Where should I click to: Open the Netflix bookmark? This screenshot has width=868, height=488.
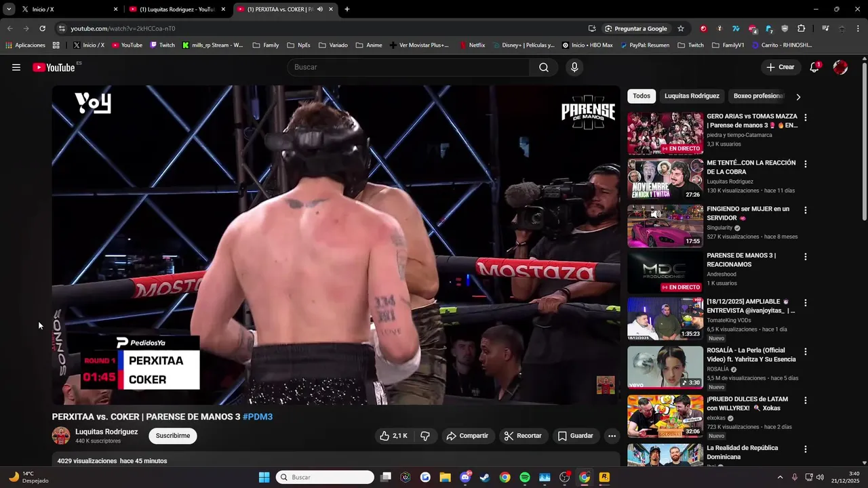tap(472, 45)
